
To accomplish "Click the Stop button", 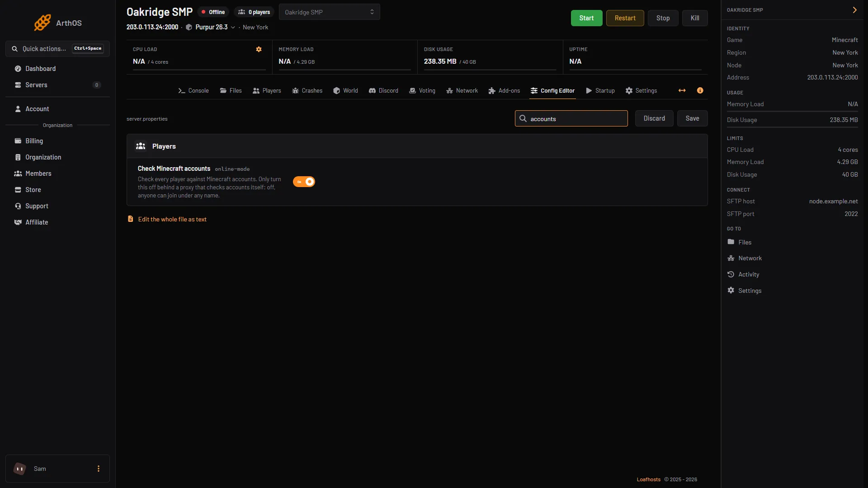I will point(663,18).
